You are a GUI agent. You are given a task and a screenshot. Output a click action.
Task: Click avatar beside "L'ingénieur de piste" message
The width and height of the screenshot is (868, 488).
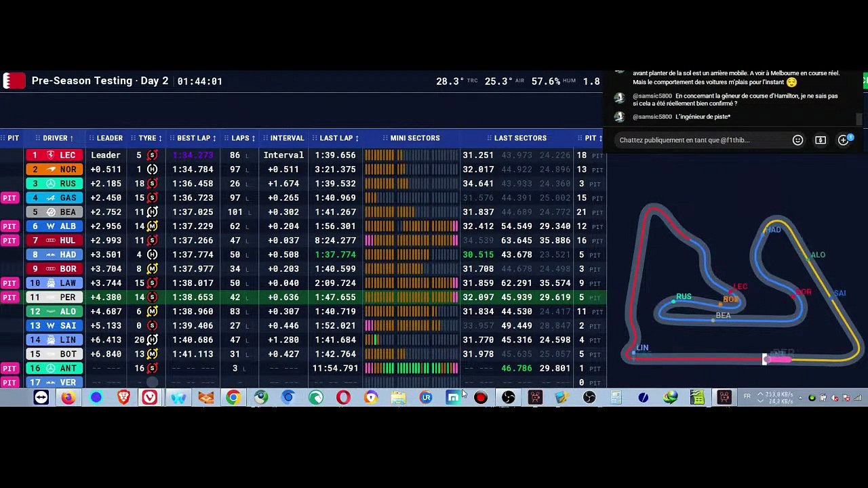619,117
